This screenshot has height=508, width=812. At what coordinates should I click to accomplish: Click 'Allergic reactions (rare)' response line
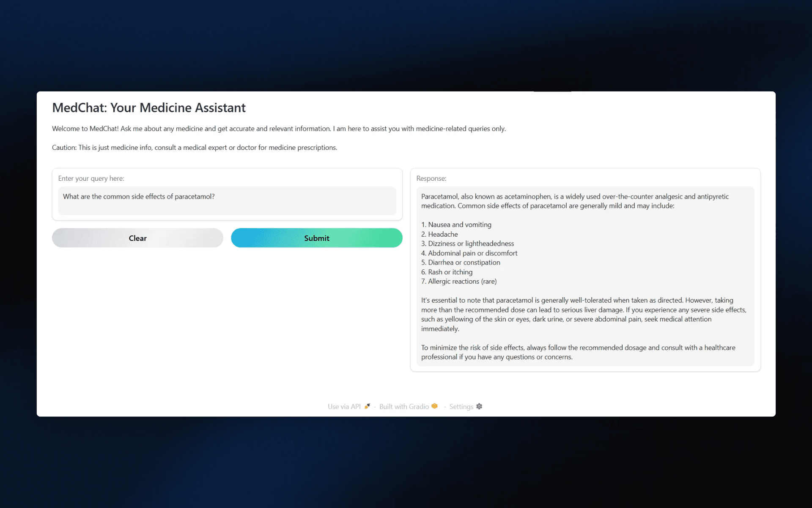click(462, 282)
